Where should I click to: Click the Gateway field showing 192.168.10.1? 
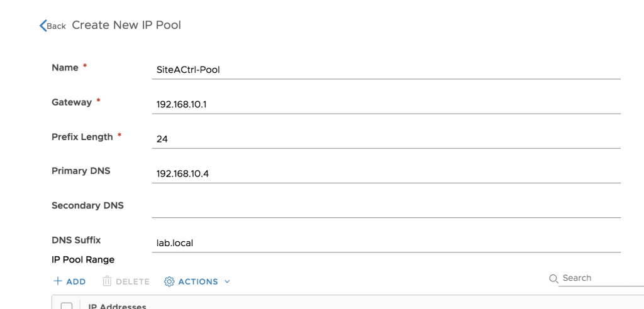tap(386, 105)
